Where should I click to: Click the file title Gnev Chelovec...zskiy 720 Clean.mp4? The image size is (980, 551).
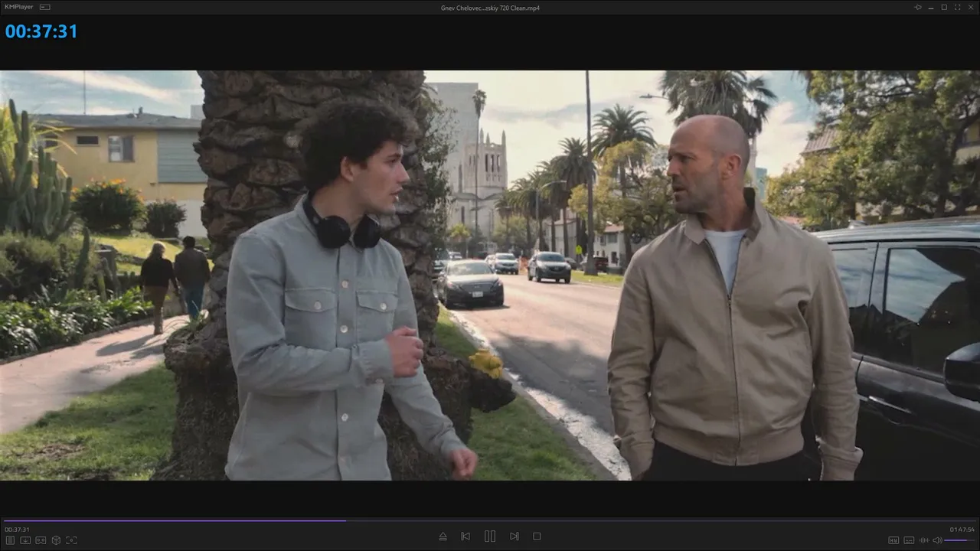pyautogui.click(x=490, y=8)
